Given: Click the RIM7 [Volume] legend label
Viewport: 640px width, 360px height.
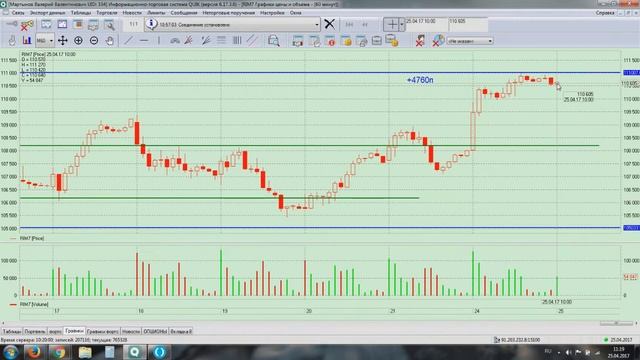Looking at the screenshot, I should tap(34, 304).
